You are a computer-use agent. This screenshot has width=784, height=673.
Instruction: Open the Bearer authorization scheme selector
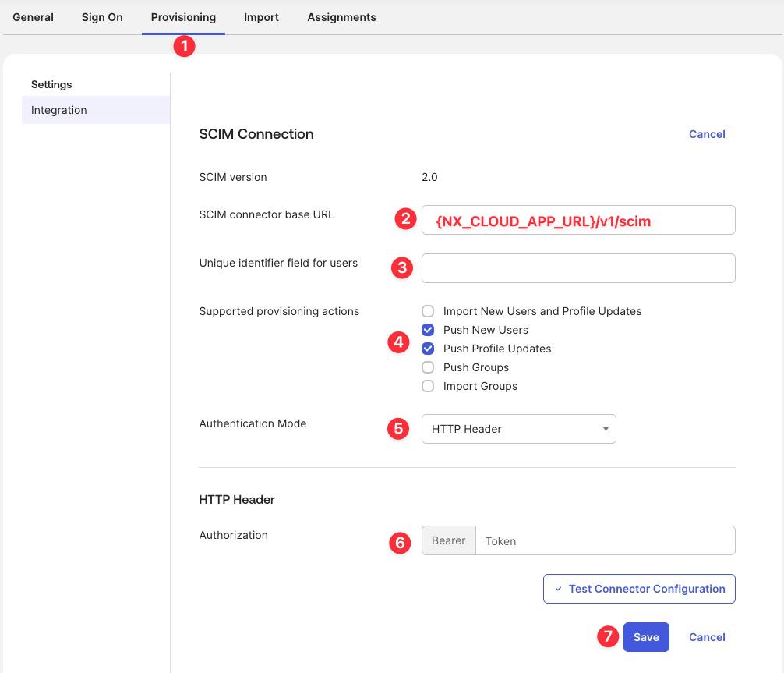pyautogui.click(x=449, y=540)
